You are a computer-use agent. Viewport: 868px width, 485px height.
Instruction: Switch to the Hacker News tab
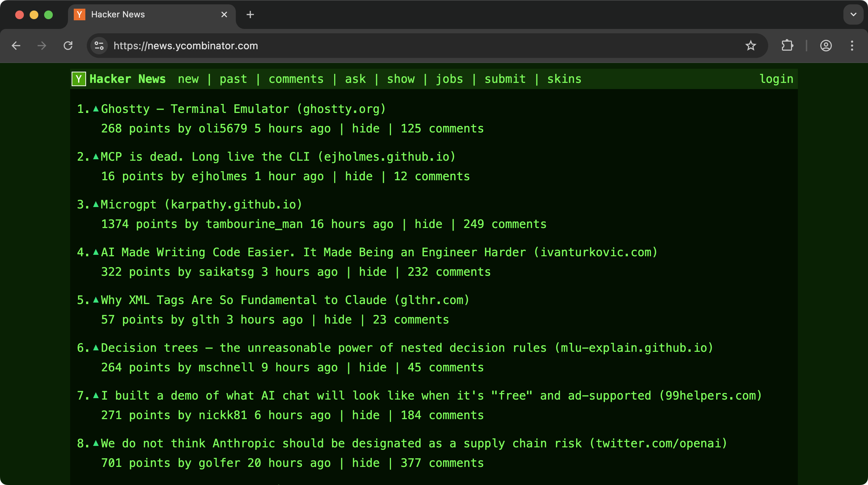tap(118, 14)
